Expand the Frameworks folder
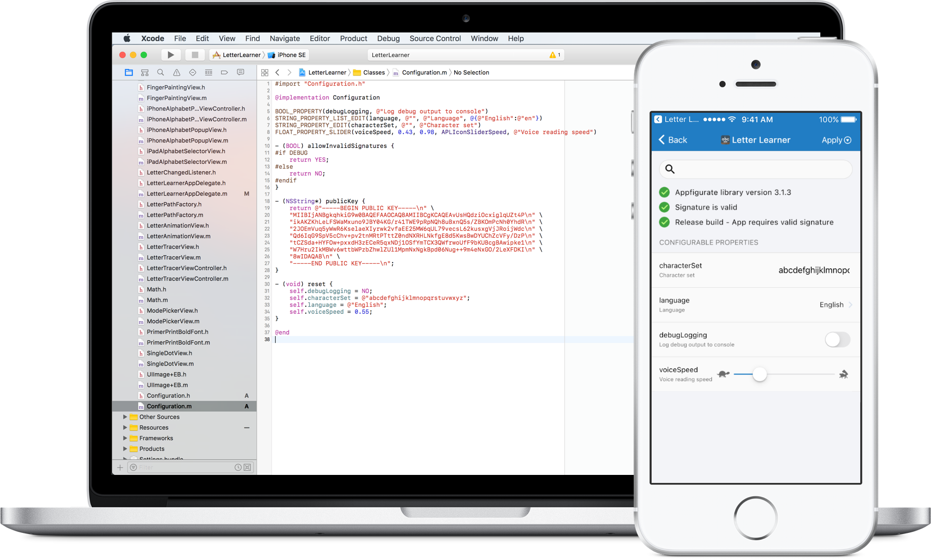Image resolution: width=931 pixels, height=560 pixels. 126,438
